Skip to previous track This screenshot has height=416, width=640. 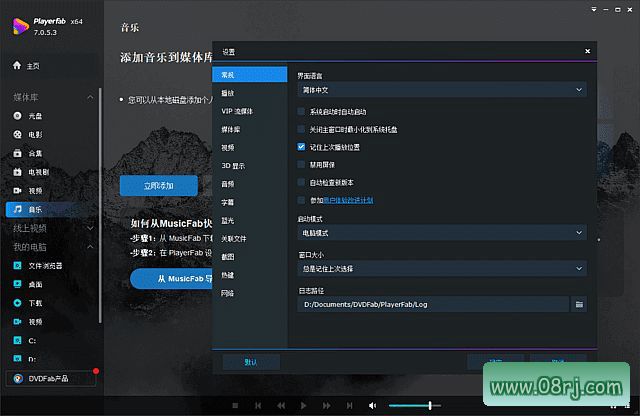[x=258, y=405]
